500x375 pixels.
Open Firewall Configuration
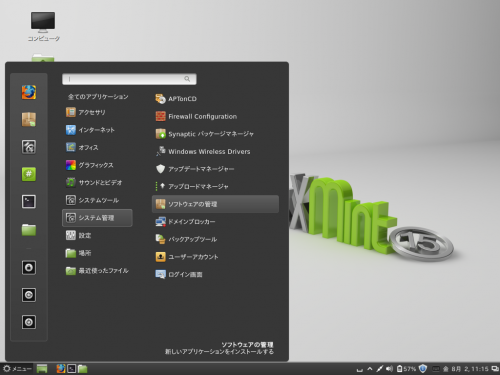[x=215, y=116]
